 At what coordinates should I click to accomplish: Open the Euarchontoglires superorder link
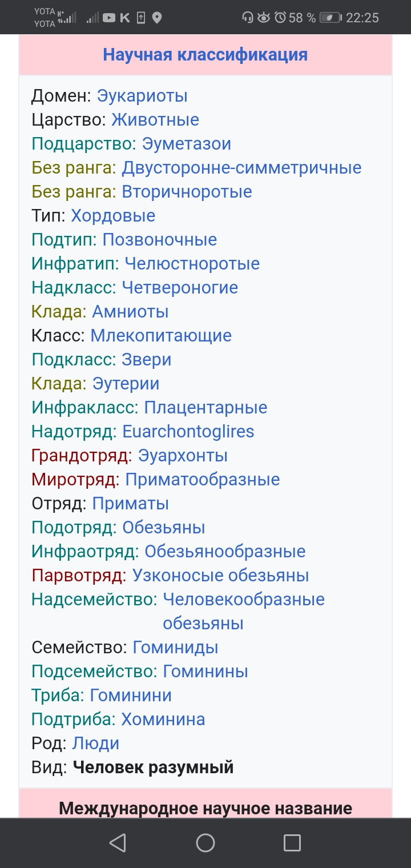[188, 432]
